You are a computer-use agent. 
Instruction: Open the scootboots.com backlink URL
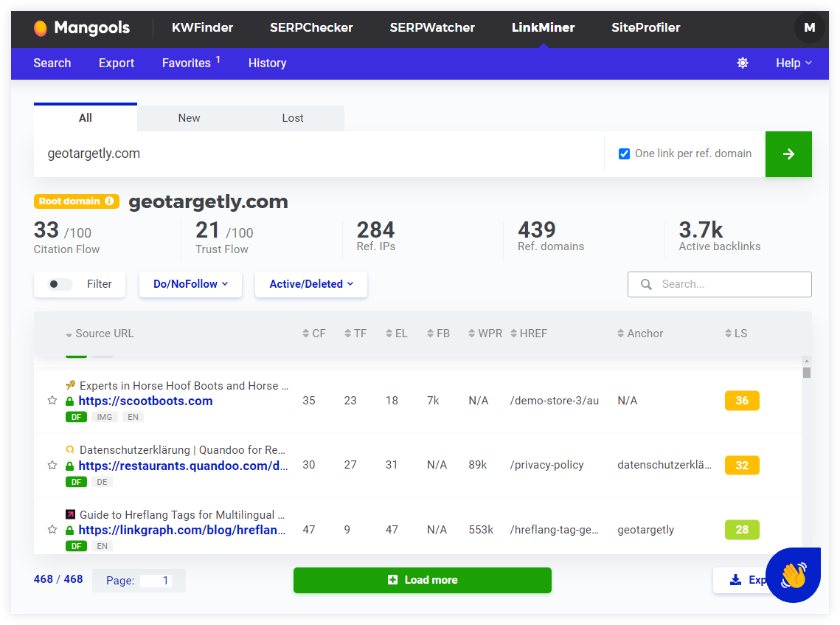coord(145,401)
